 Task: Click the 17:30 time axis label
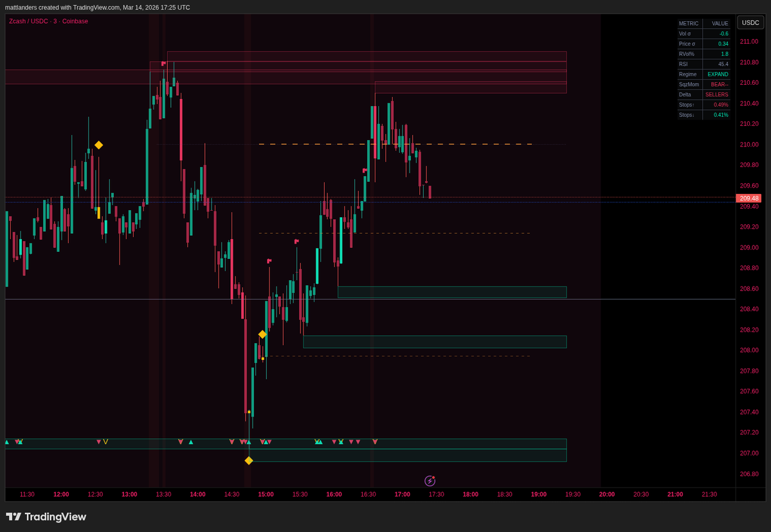(436, 494)
